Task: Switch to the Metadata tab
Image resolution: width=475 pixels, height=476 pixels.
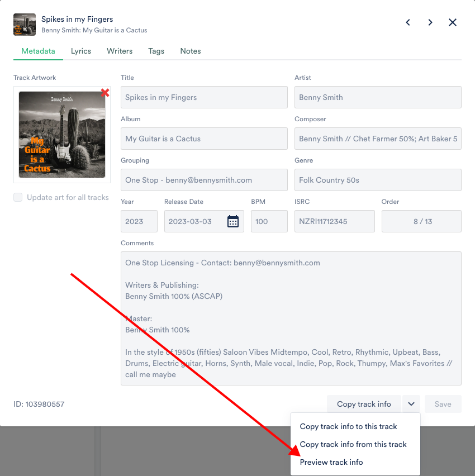Action: tap(38, 51)
